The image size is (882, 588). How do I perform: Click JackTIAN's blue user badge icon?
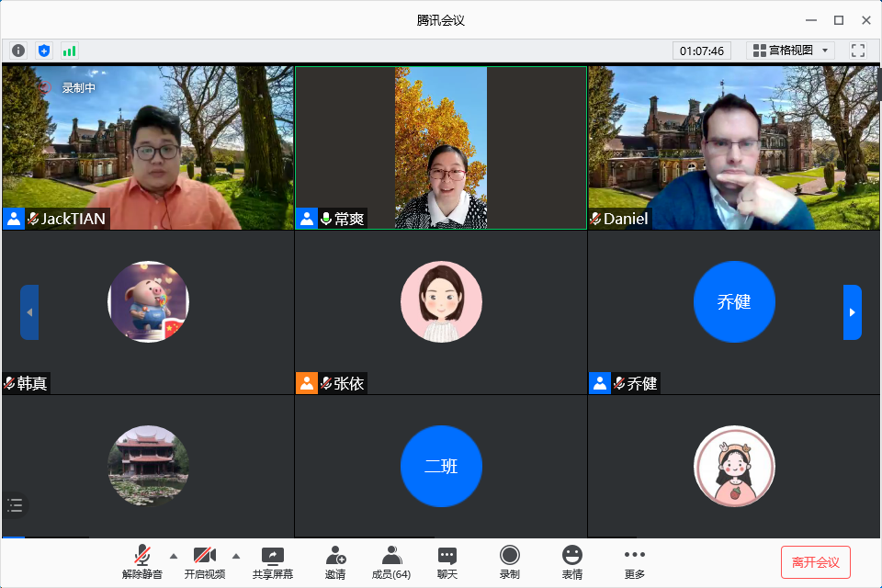pyautogui.click(x=14, y=219)
